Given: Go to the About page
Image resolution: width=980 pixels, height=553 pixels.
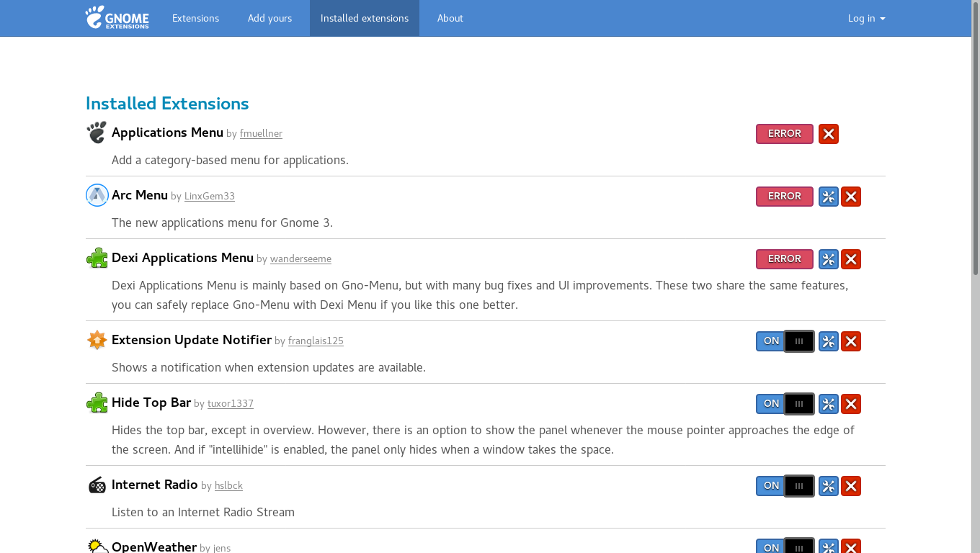Looking at the screenshot, I should point(450,18).
